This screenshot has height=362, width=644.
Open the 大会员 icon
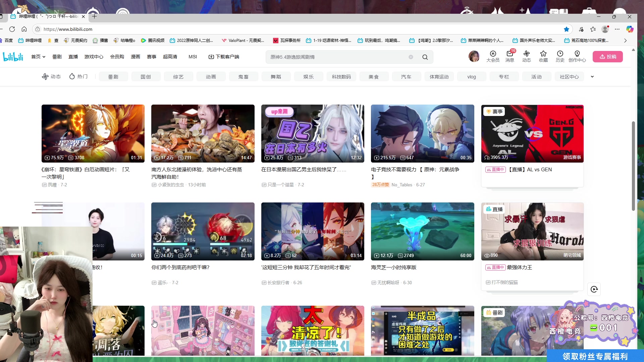(x=493, y=56)
